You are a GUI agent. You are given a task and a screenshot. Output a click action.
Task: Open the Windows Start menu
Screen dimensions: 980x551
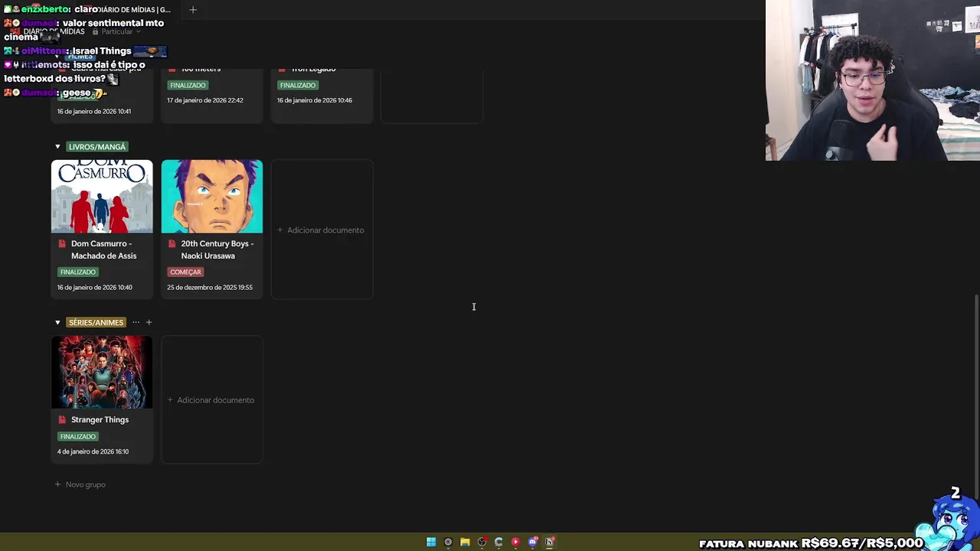tap(431, 542)
